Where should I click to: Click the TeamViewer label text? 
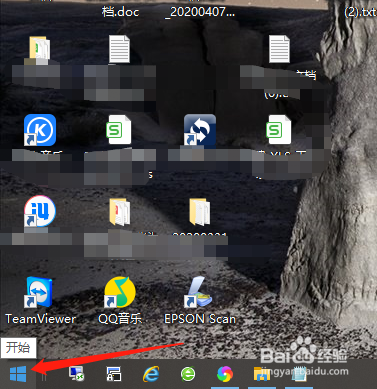(x=41, y=319)
